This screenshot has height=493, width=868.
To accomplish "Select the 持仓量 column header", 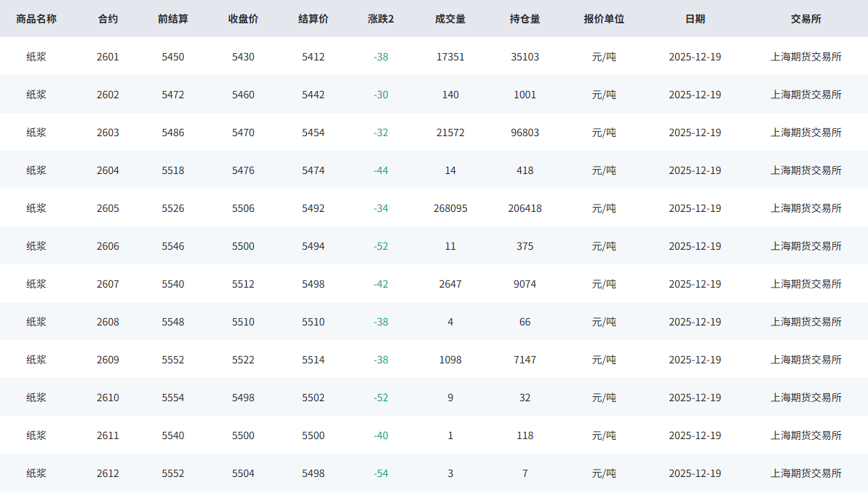I will pos(525,19).
